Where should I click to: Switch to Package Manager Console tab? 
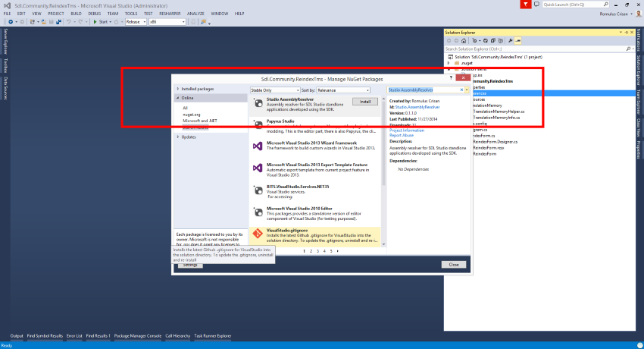(138, 335)
